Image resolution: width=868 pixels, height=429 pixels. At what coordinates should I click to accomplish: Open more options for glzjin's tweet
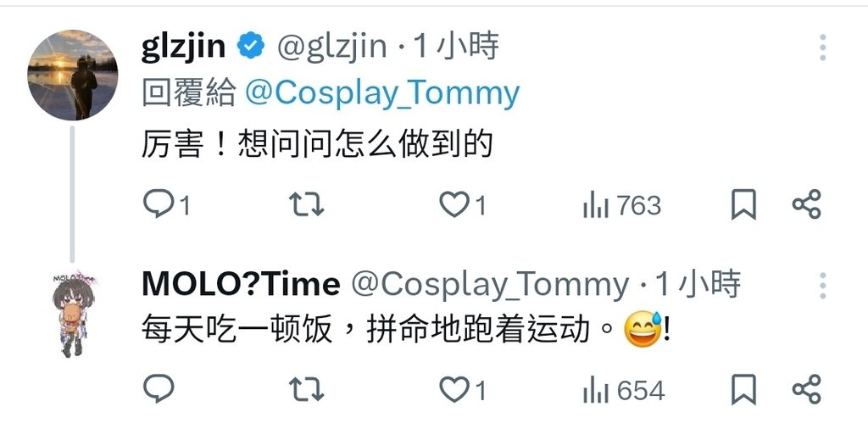pyautogui.click(x=822, y=47)
